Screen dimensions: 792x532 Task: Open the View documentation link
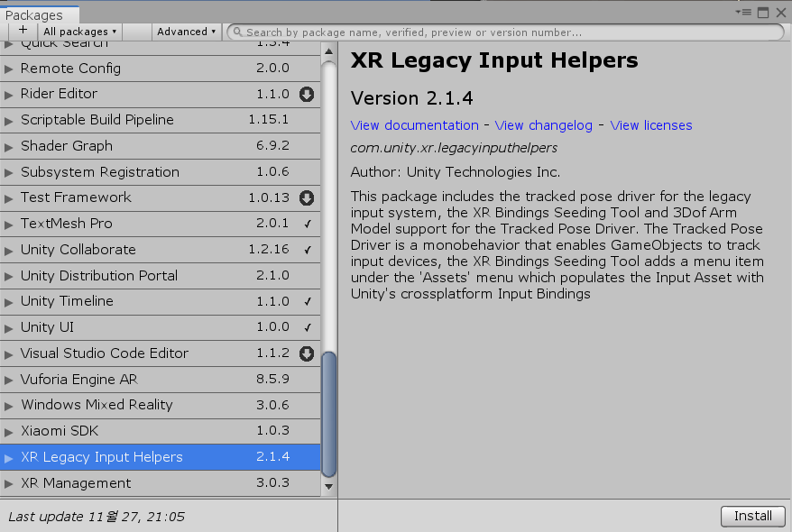click(x=415, y=125)
